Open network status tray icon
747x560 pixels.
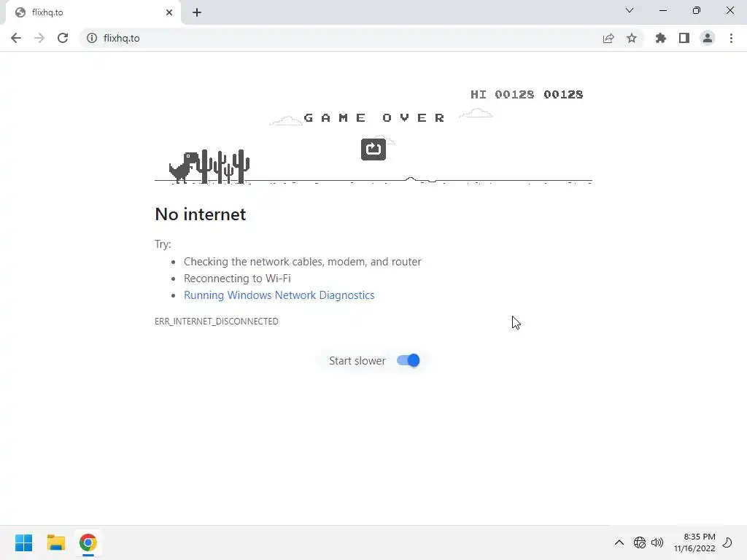(x=639, y=542)
